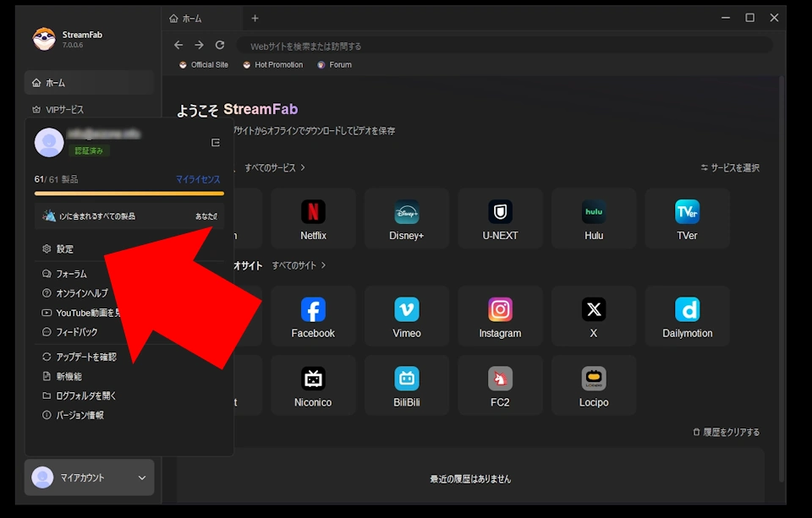This screenshot has height=518, width=812.
Task: Open the U-NEXT service
Action: coord(500,218)
